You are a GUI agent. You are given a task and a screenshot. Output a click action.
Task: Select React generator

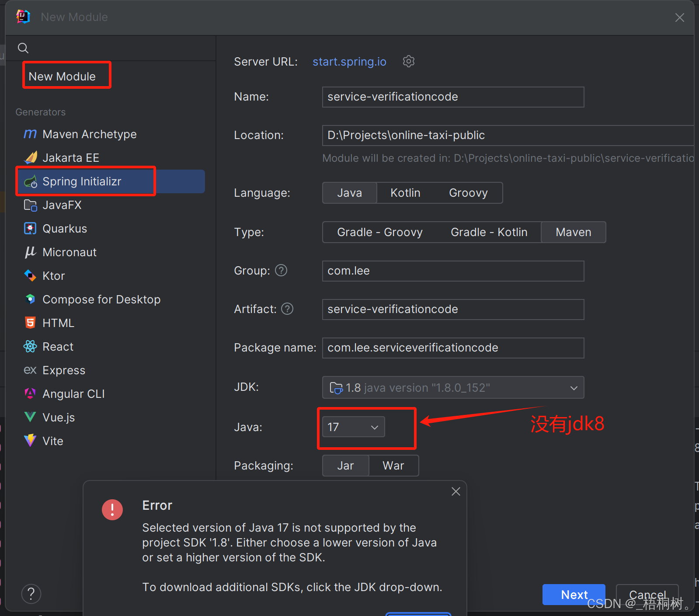(x=110, y=347)
